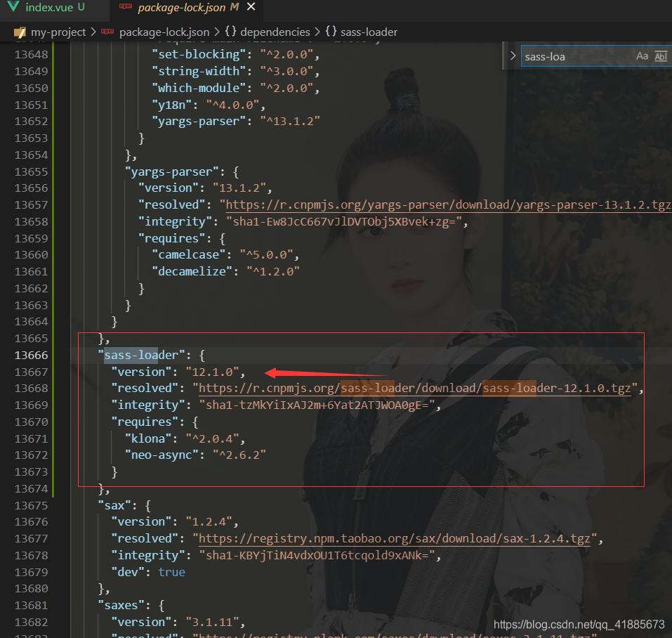
Task: Click line number 13666 in the gutter
Action: [x=31, y=355]
